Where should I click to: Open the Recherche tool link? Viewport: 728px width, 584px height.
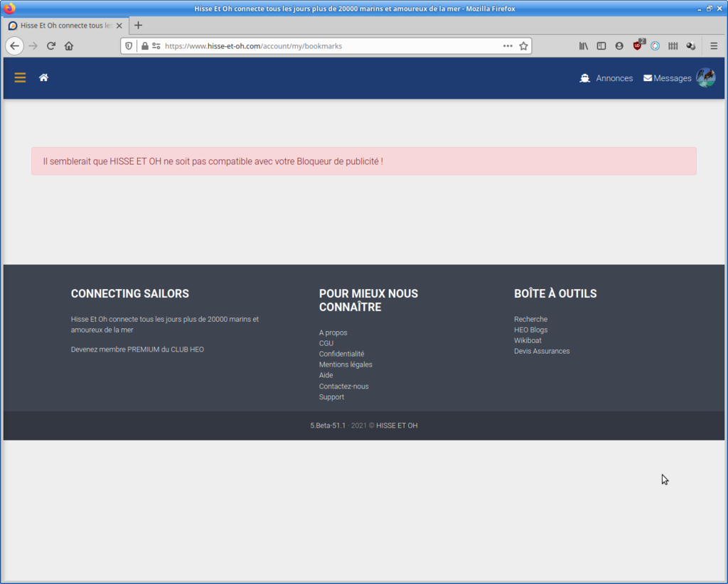[x=530, y=319]
